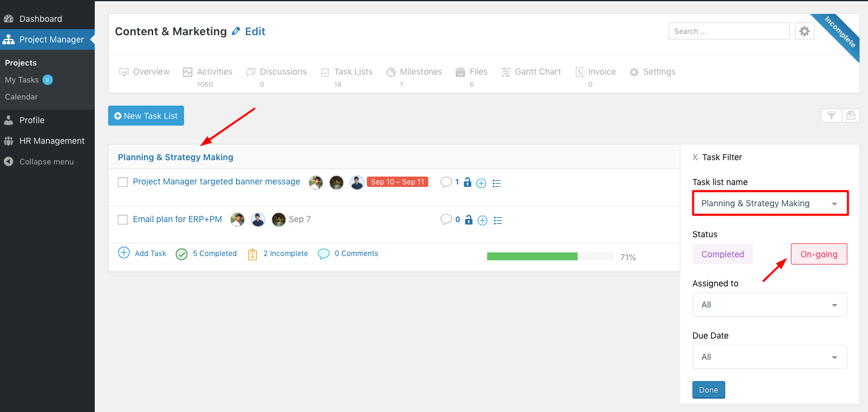Image resolution: width=868 pixels, height=412 pixels.
Task: Add a subtask via the plus circle icon
Action: click(x=480, y=183)
